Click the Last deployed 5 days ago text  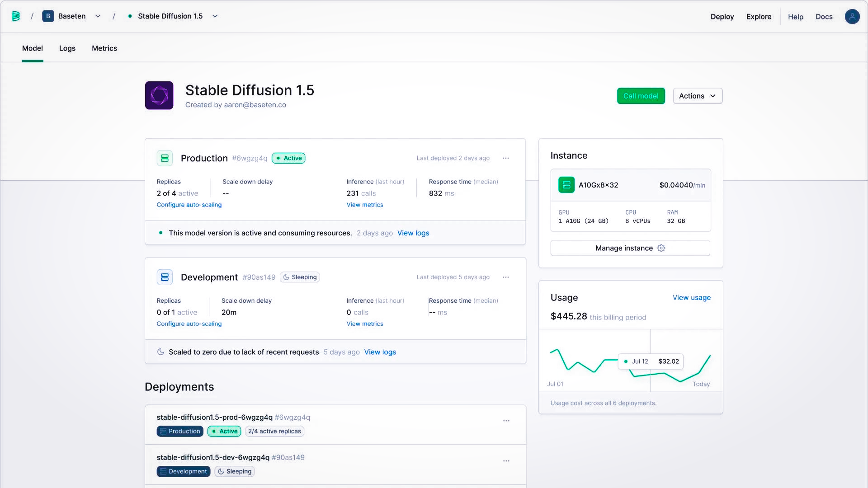click(453, 277)
